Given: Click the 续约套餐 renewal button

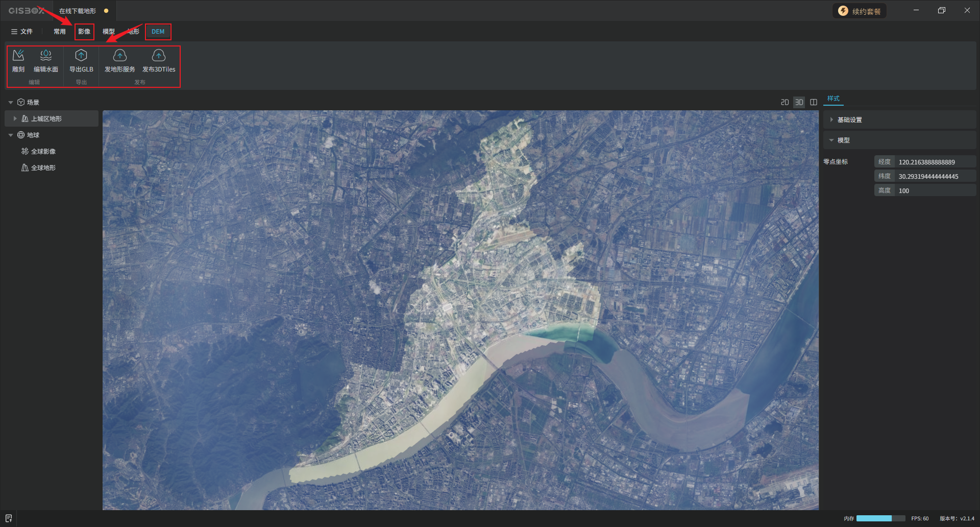Looking at the screenshot, I should pos(860,11).
